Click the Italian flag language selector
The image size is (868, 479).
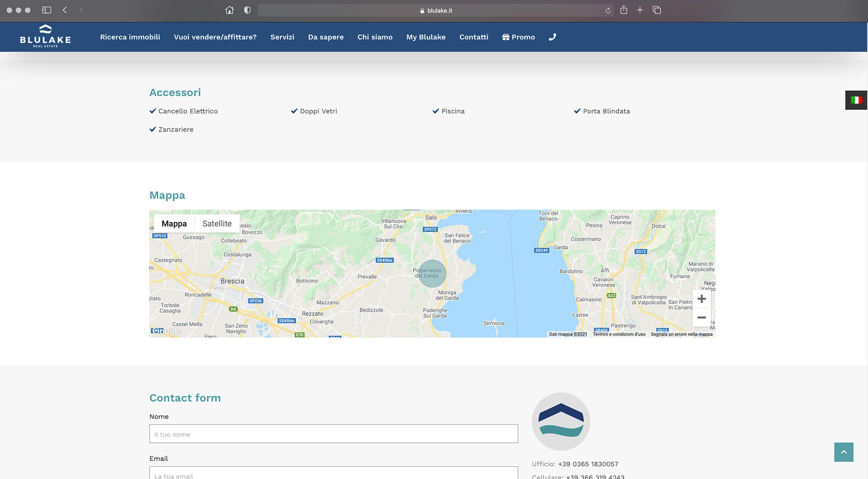[856, 100]
